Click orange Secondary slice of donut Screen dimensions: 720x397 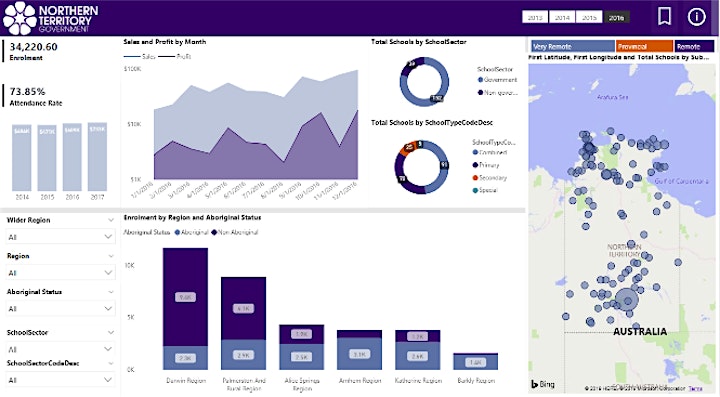[x=407, y=148]
